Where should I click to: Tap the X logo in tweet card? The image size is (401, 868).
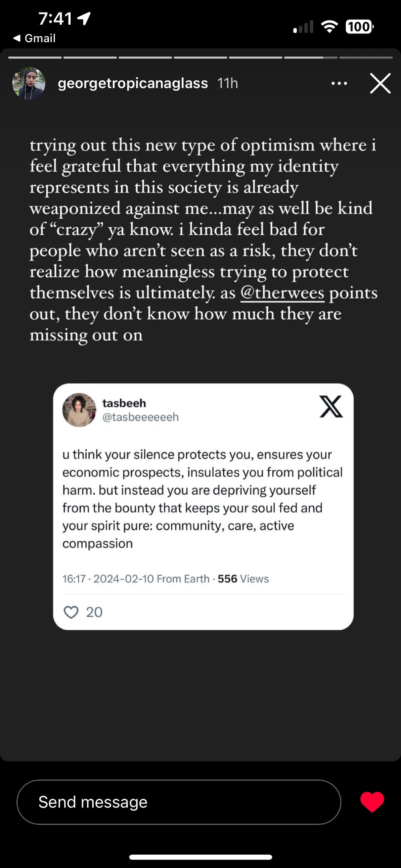[331, 407]
